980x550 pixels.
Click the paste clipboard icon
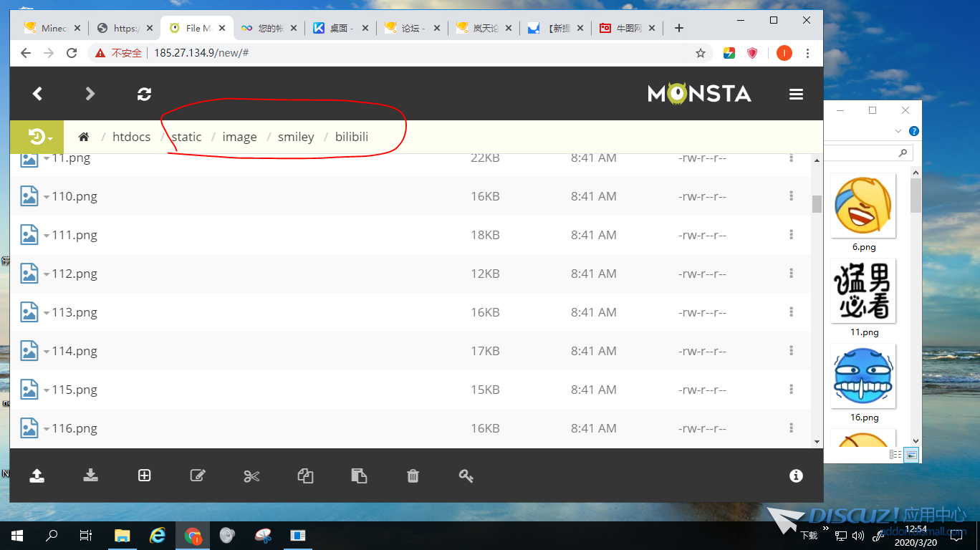click(x=359, y=476)
